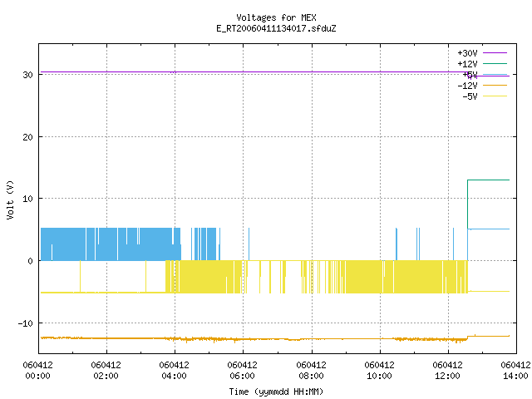Click the orange -12V legend line sample
532x399 pixels.
tap(495, 85)
